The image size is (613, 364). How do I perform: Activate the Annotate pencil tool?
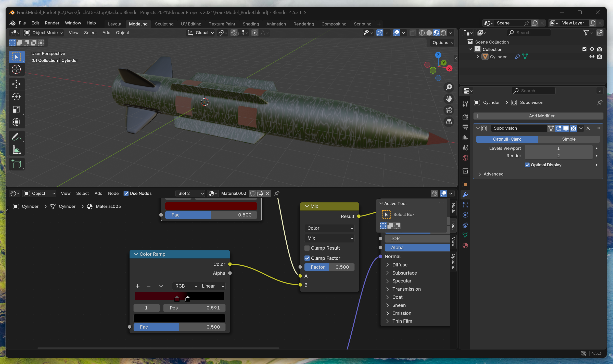16,137
